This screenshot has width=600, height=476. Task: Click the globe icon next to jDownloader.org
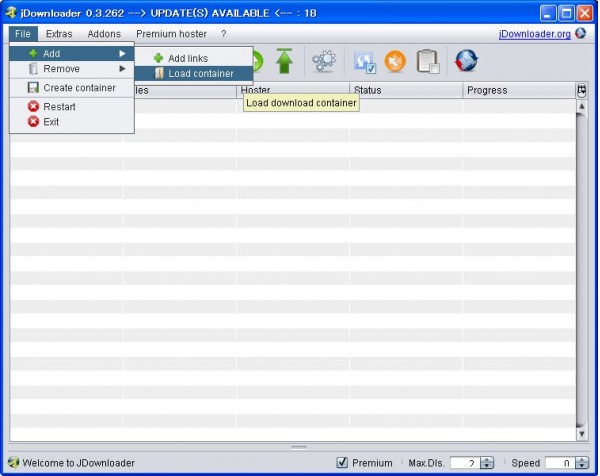580,33
